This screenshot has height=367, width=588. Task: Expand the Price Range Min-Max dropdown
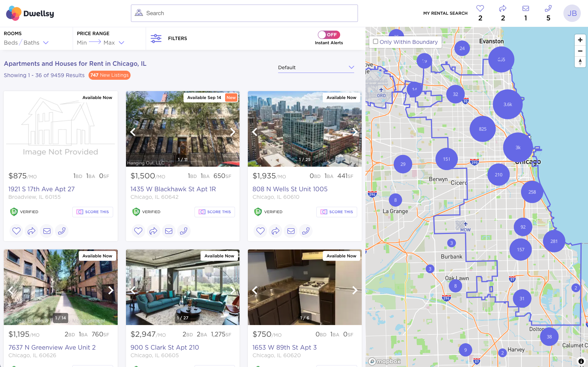100,43
